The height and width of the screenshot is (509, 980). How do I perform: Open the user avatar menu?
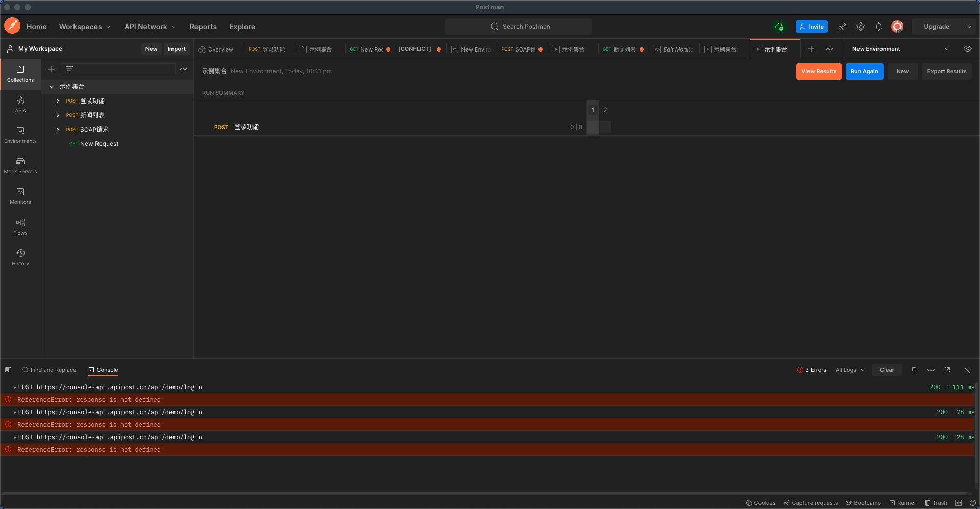[x=897, y=27]
